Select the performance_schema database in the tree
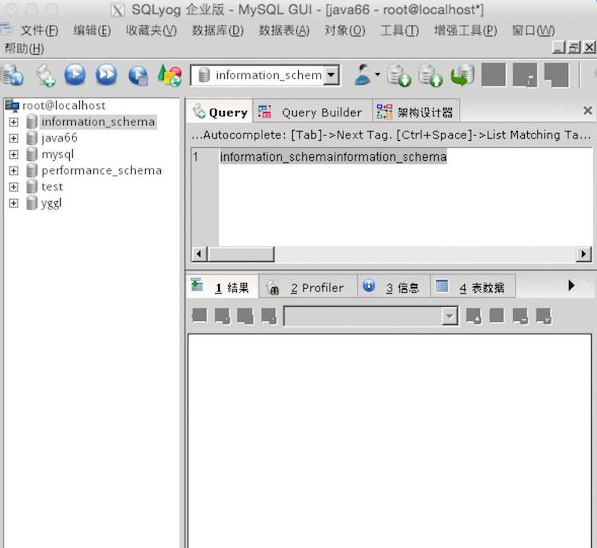This screenshot has height=548, width=597. click(x=102, y=171)
